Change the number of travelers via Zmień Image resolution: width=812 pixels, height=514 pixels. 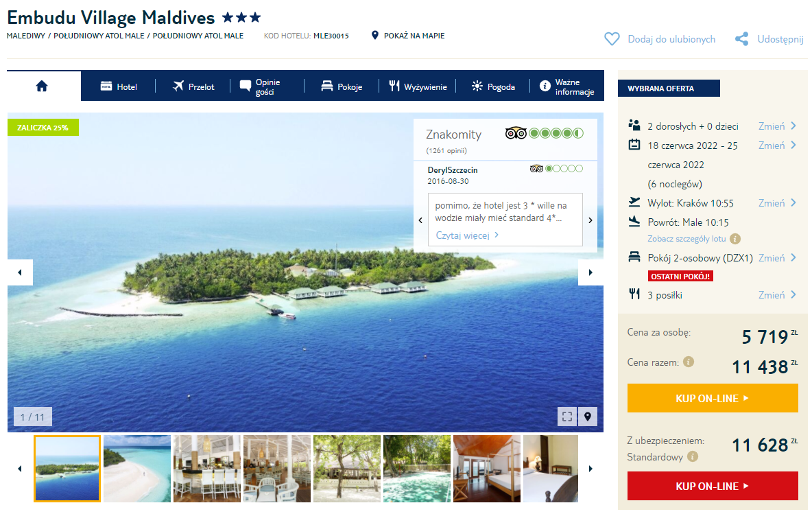point(777,126)
